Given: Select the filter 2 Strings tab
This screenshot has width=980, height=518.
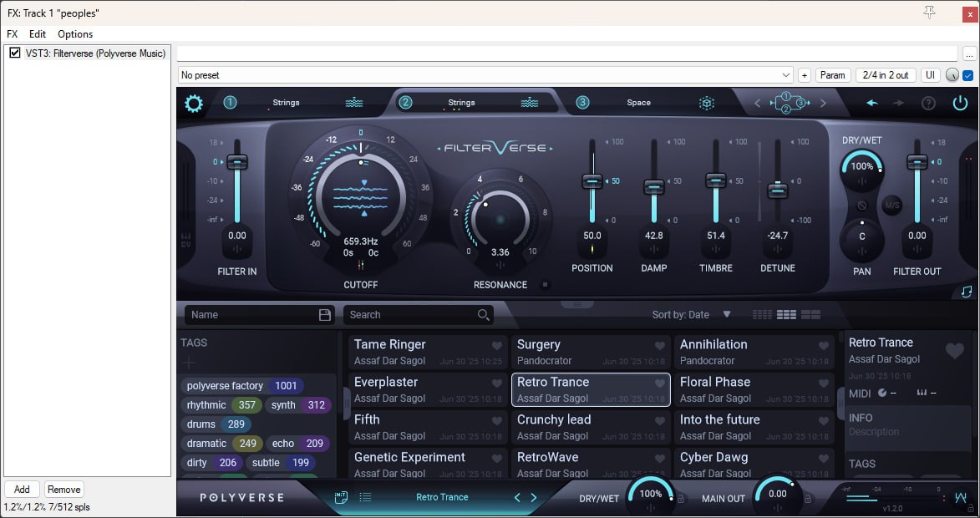Looking at the screenshot, I should point(474,103).
